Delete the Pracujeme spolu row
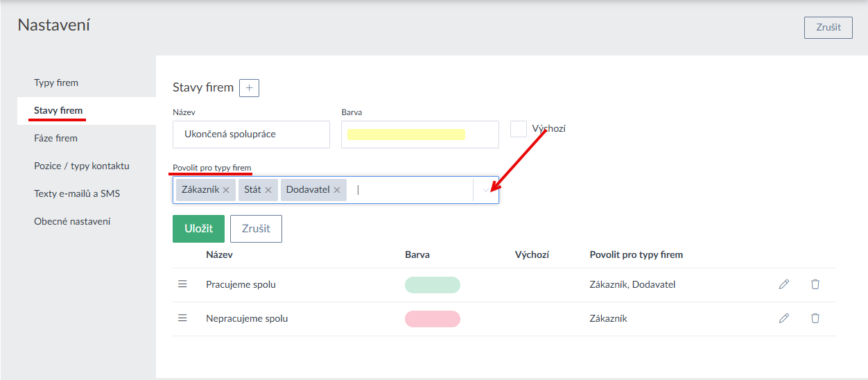The image size is (868, 380). [x=815, y=284]
